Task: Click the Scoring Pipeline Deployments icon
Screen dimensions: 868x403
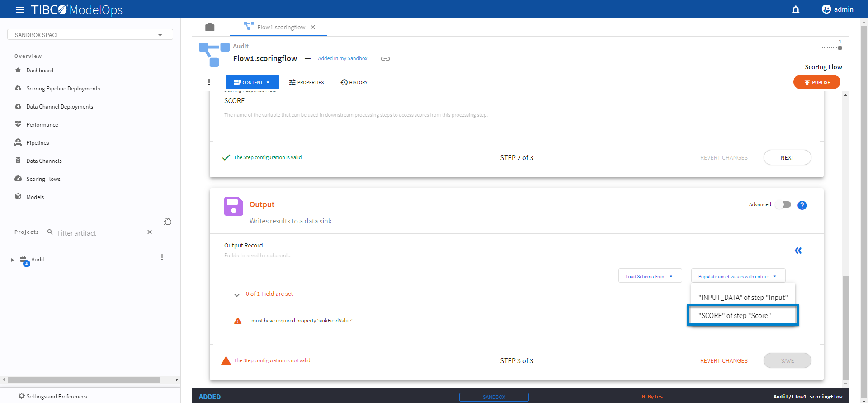Action: tap(18, 88)
